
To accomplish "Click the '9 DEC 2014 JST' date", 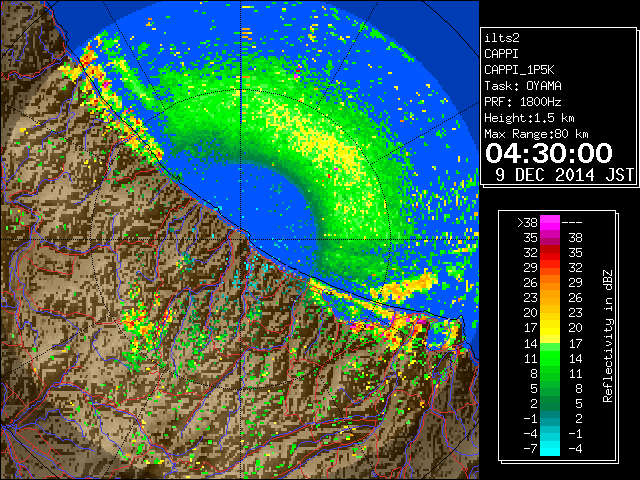I will 564,175.
